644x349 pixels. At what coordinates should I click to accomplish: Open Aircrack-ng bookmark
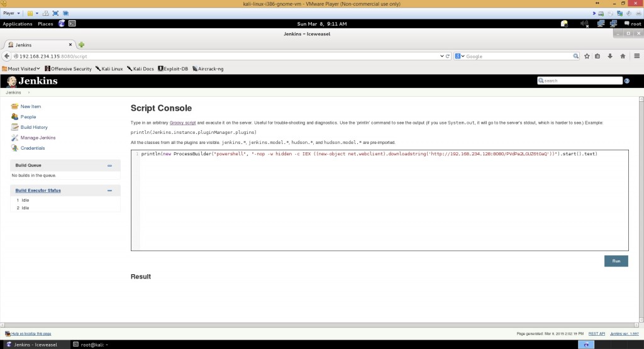point(208,69)
